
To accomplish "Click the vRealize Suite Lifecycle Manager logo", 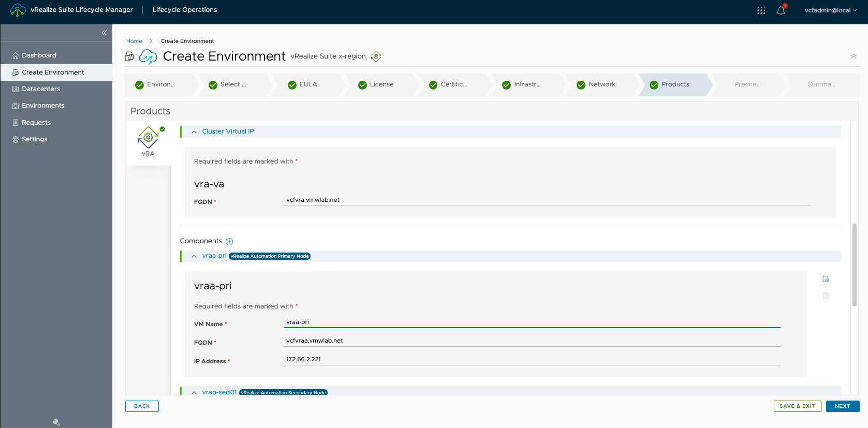I will point(18,10).
